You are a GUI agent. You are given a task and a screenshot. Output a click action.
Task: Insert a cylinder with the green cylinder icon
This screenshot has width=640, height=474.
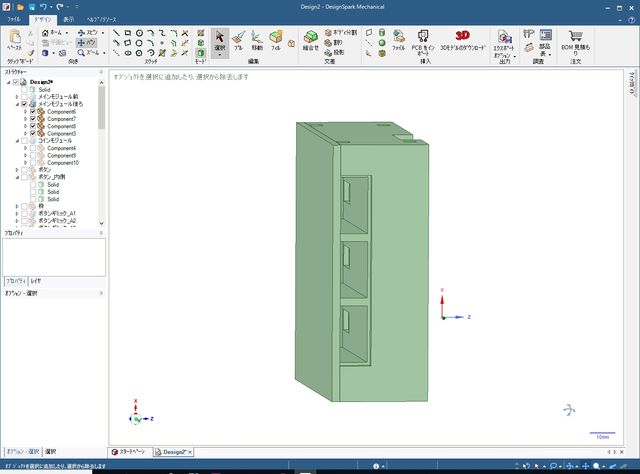(382, 33)
